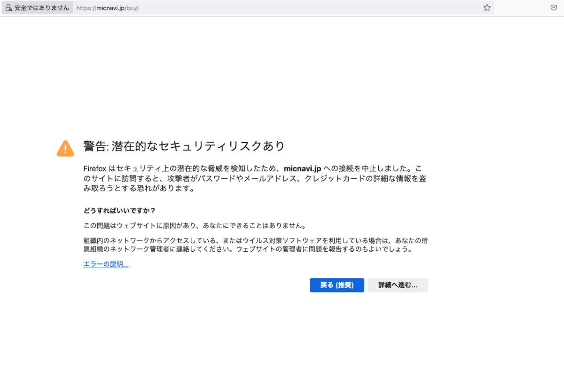Click the micnavi.jp domain in URL bar
The width and height of the screenshot is (564, 392).
pos(110,8)
